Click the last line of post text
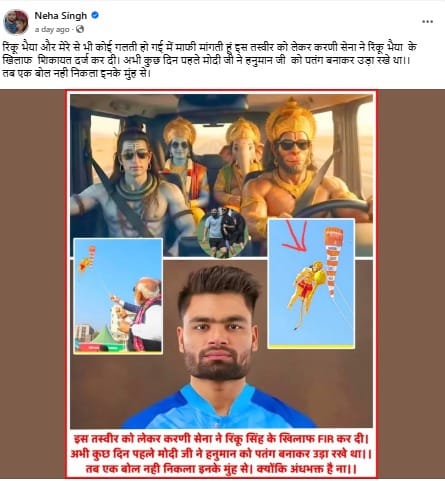The height and width of the screenshot is (481, 445). pos(76,73)
